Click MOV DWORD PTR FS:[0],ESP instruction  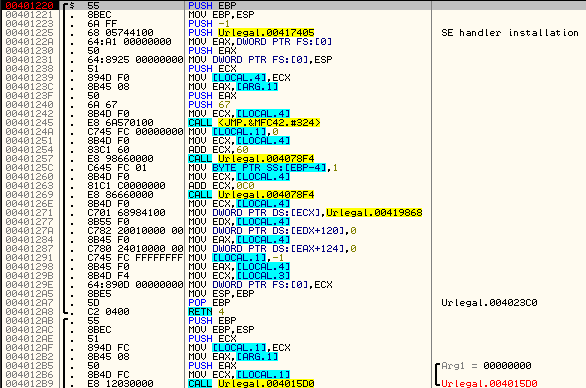(260, 59)
